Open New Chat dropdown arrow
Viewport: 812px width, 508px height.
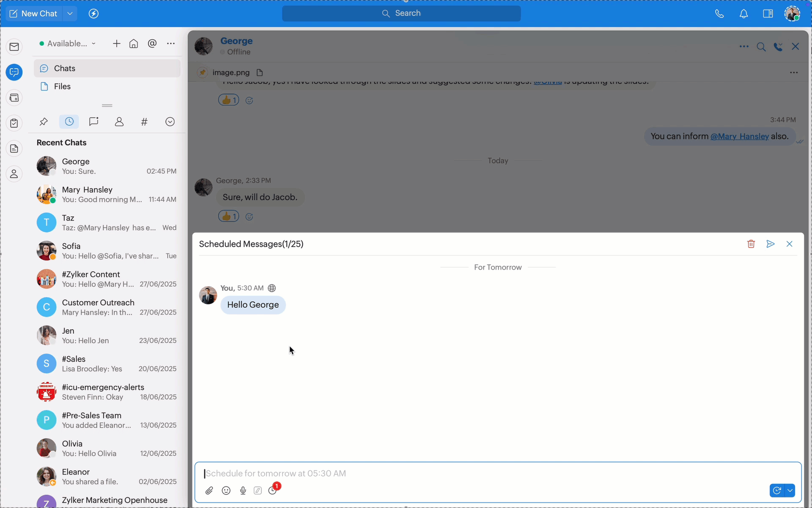[x=70, y=14]
